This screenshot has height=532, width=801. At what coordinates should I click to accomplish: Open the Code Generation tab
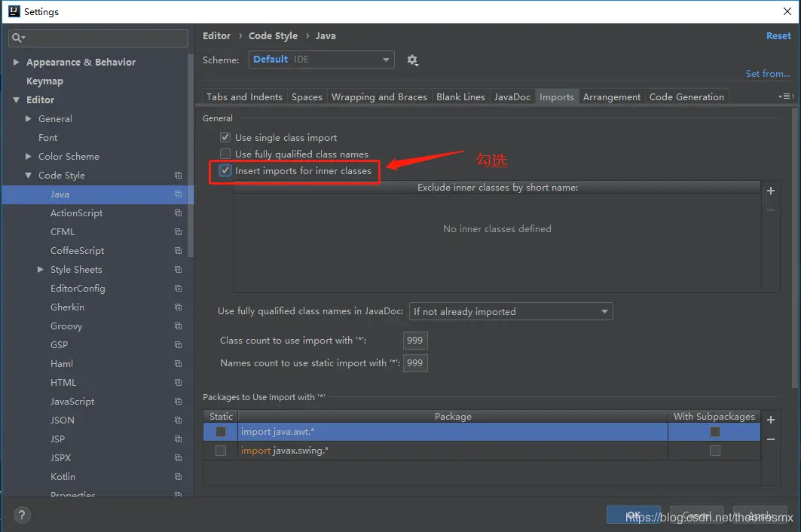[686, 96]
